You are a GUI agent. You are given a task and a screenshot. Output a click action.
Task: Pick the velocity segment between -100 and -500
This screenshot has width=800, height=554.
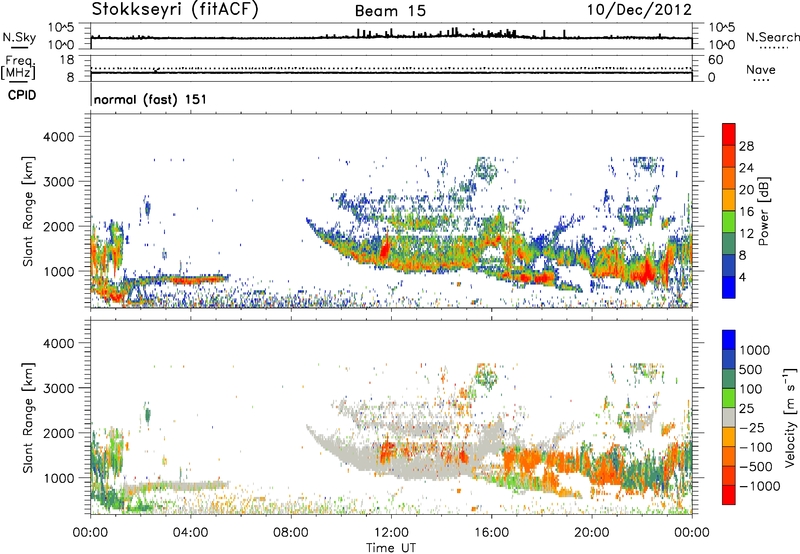[x=729, y=456]
